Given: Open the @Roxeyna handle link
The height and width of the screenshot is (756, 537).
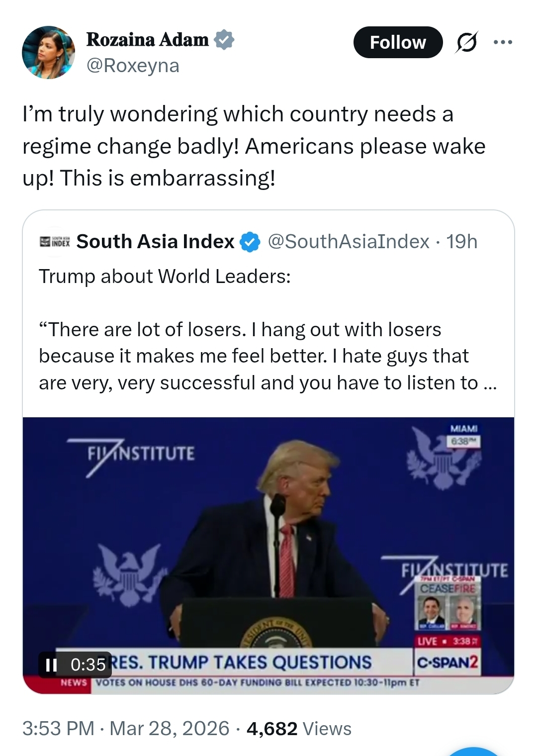Looking at the screenshot, I should tap(133, 66).
